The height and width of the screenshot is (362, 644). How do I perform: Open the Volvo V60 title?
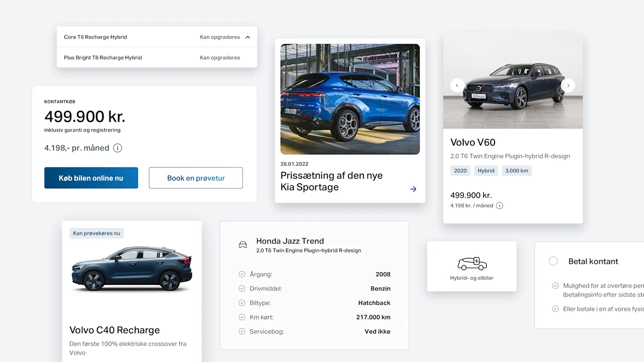pyautogui.click(x=473, y=142)
